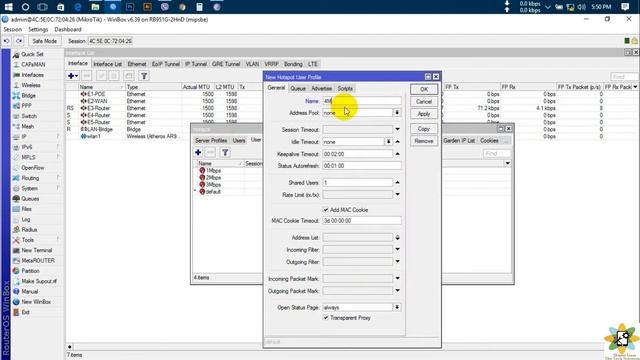
Task: Open Queues sidebar entry
Action: [x=29, y=199]
